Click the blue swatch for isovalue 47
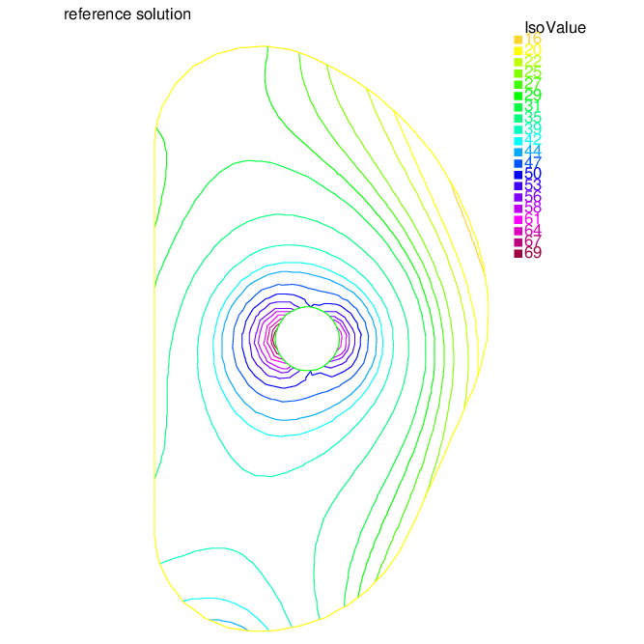The height and width of the screenshot is (644, 644). pyautogui.click(x=518, y=163)
